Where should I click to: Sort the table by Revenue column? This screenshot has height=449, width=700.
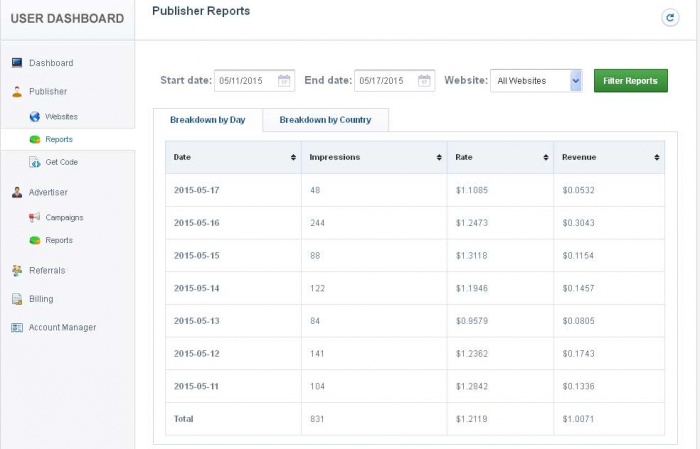656,158
